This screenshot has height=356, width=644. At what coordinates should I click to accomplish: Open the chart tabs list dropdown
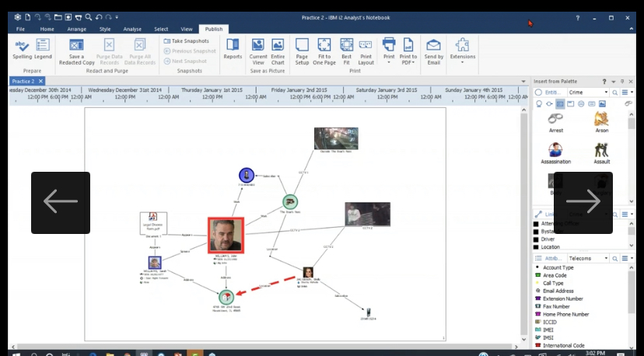[x=523, y=82]
